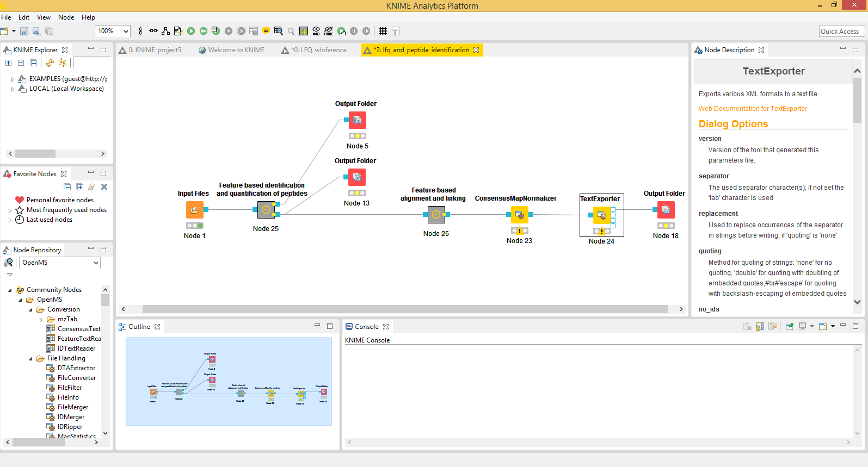
Task: Open the 100% zoom level dropdown
Action: click(x=126, y=31)
